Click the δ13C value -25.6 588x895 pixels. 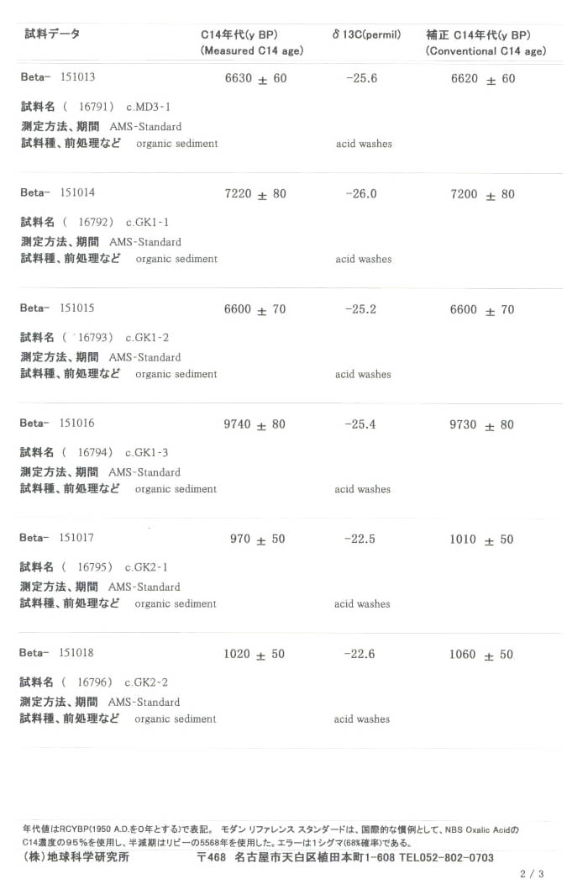pyautogui.click(x=362, y=78)
